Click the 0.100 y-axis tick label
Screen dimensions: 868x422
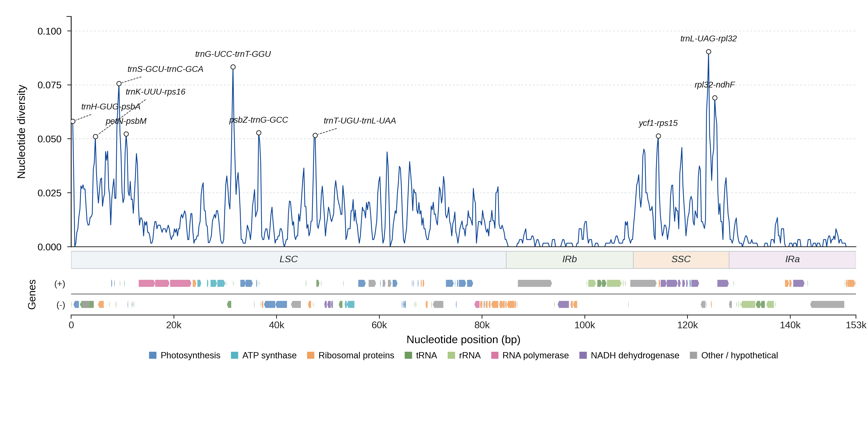click(50, 31)
